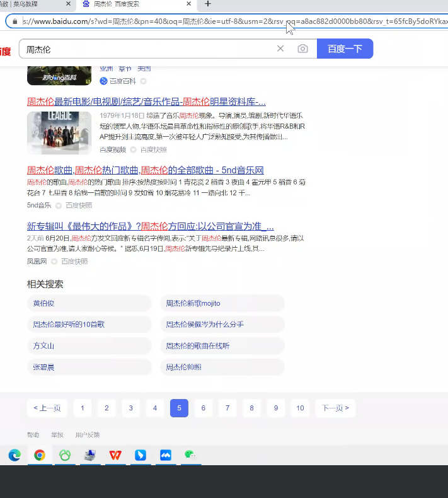Open the computer/network taskbar icon

90,455
